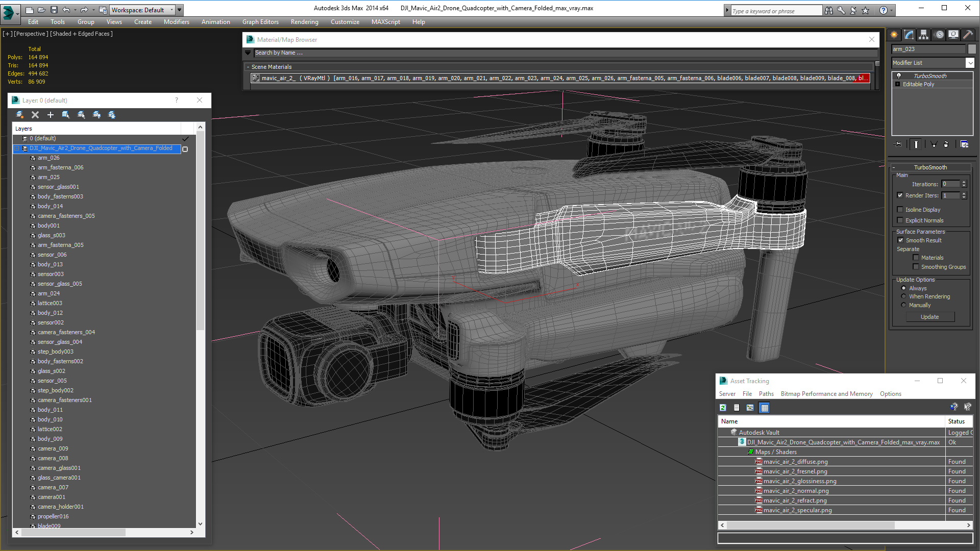Image resolution: width=980 pixels, height=551 pixels.
Task: Click Create New Layer icon in Layer dialog
Action: (20, 115)
